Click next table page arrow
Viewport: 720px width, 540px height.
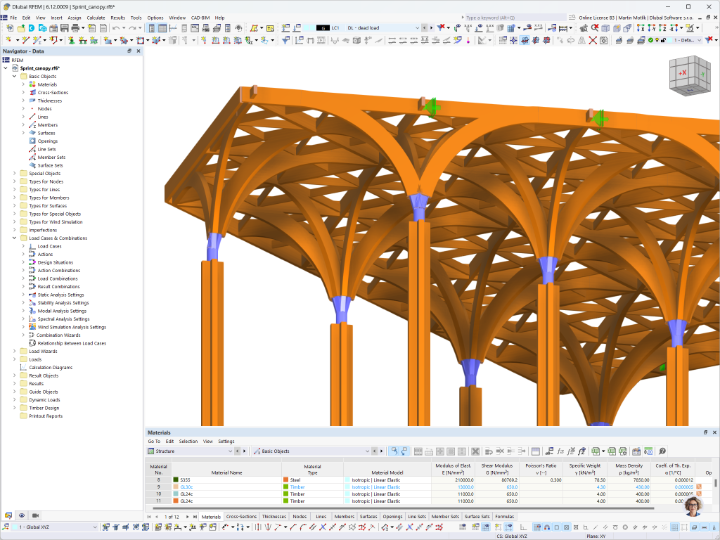pyautogui.click(x=187, y=516)
